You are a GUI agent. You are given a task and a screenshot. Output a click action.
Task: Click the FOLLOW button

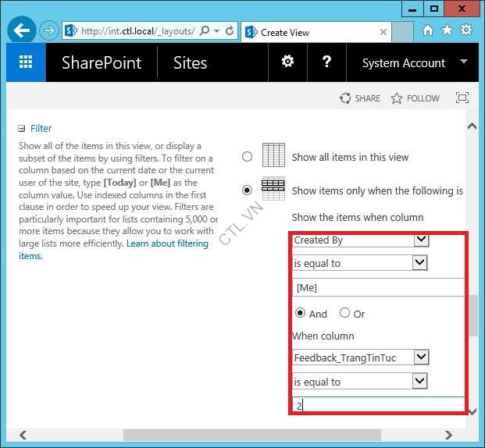point(415,98)
